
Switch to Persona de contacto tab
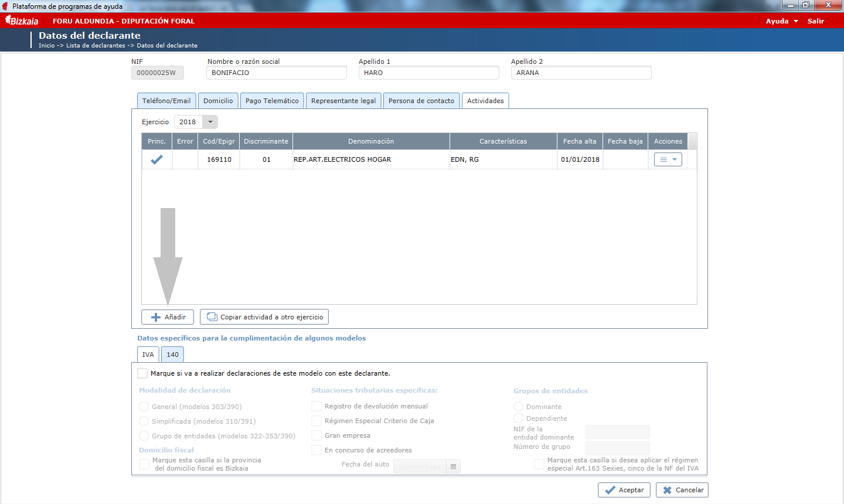tap(421, 101)
